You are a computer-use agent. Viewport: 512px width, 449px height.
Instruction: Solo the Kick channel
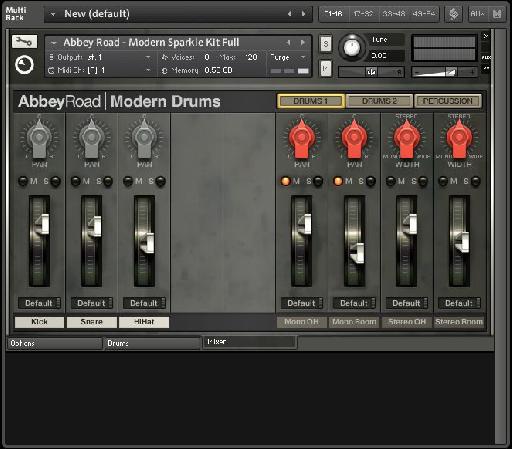click(x=55, y=181)
